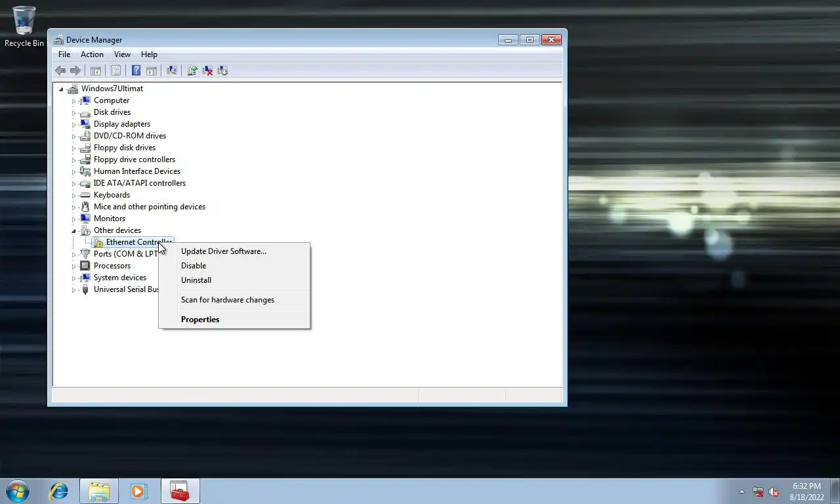The height and width of the screenshot is (504, 840).
Task: Choose Disable in the context menu
Action: coord(234,266)
